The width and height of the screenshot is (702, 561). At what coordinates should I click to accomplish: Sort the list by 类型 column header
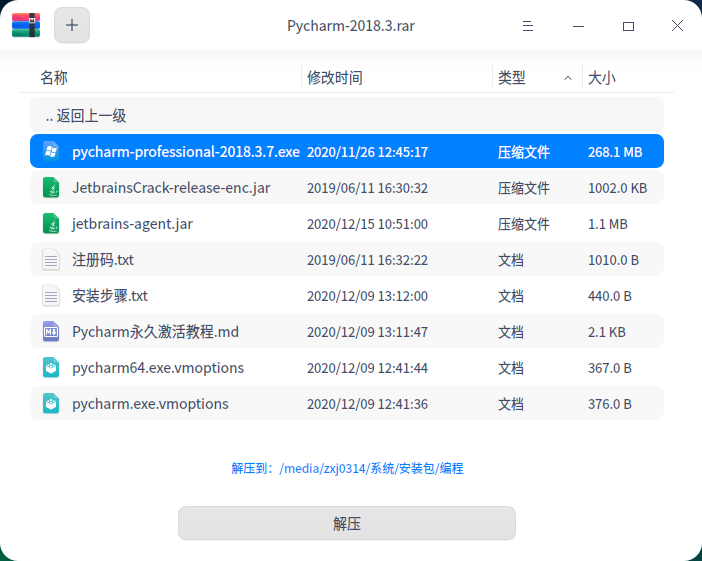pyautogui.click(x=512, y=78)
